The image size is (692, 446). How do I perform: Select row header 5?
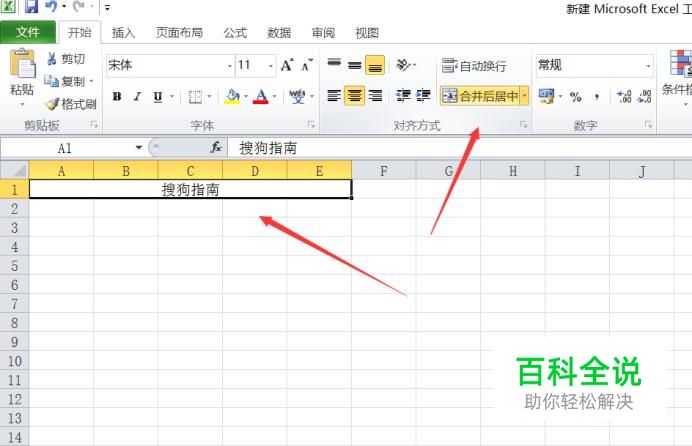(14, 266)
